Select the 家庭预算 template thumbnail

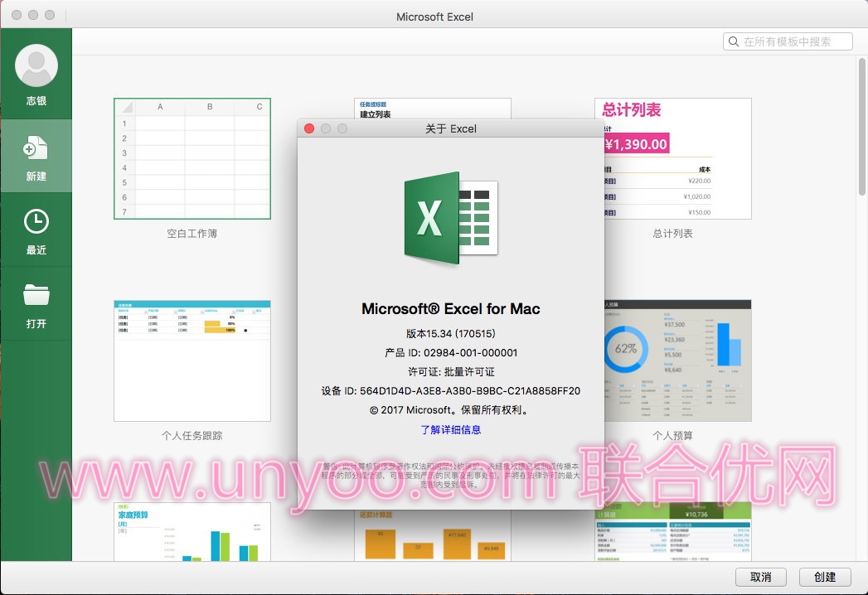[x=192, y=531]
